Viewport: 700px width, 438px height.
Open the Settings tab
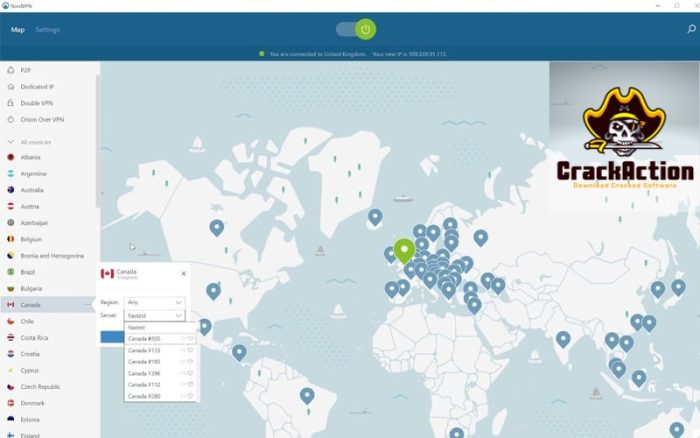47,29
